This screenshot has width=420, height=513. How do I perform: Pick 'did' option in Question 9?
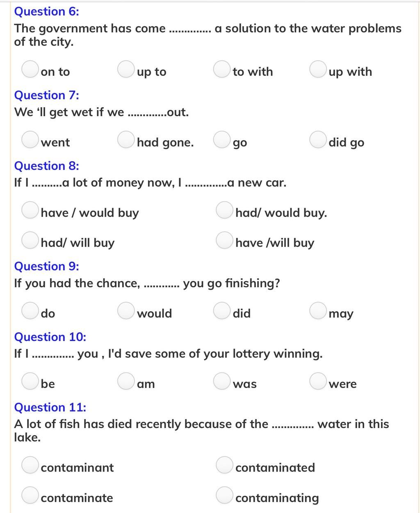[222, 311]
